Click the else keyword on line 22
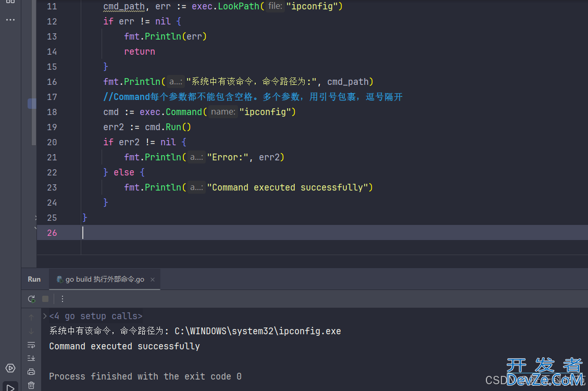The width and height of the screenshot is (588, 391). pyautogui.click(x=124, y=172)
